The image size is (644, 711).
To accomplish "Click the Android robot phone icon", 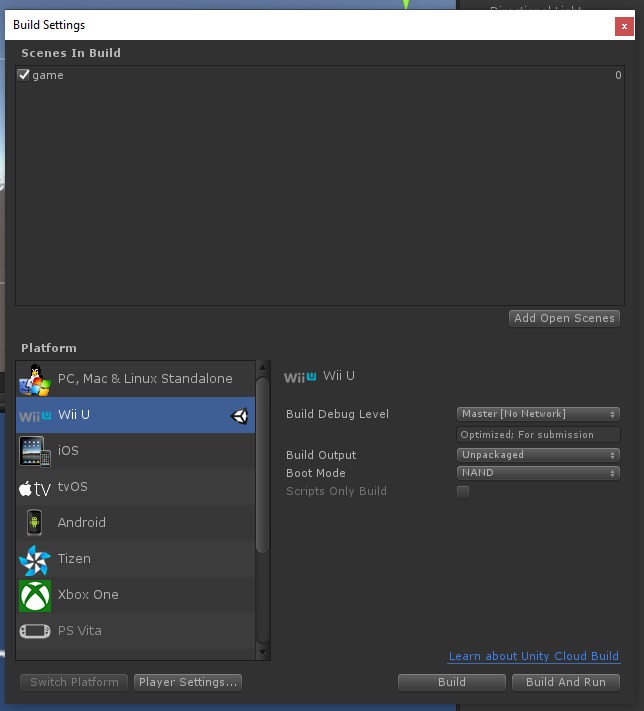I will point(34,523).
